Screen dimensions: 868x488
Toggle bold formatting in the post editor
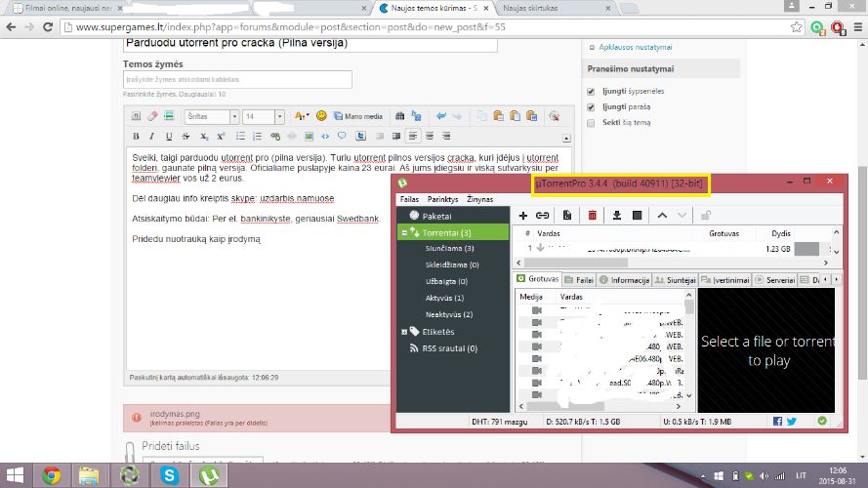[136, 136]
